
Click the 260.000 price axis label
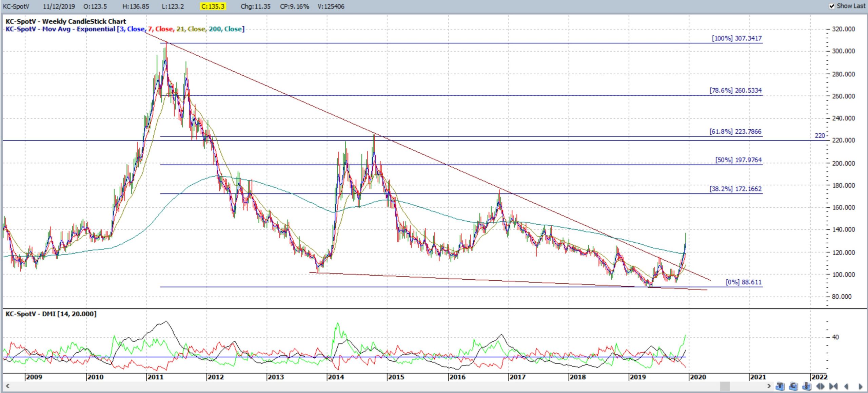pyautogui.click(x=844, y=96)
